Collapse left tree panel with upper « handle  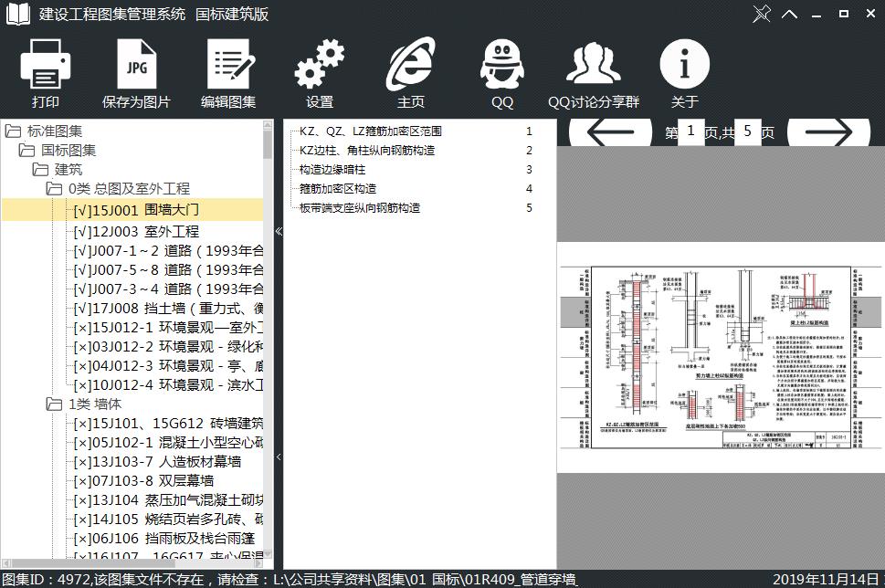tap(279, 231)
